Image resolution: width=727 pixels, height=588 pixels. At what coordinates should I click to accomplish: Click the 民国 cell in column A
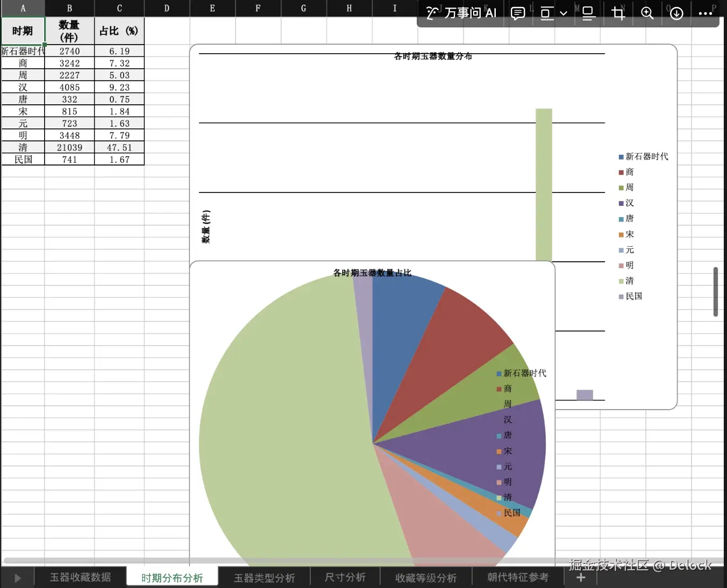pos(23,160)
